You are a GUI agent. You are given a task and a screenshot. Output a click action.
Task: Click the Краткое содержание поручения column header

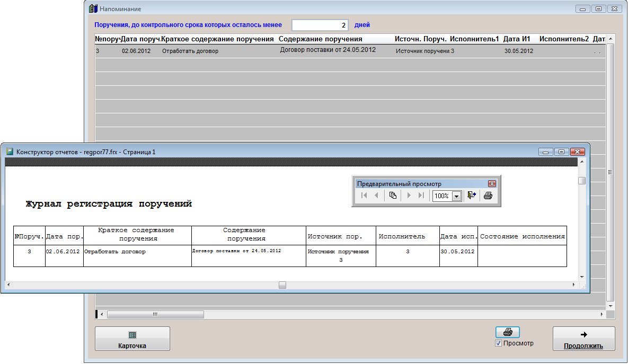(217, 39)
